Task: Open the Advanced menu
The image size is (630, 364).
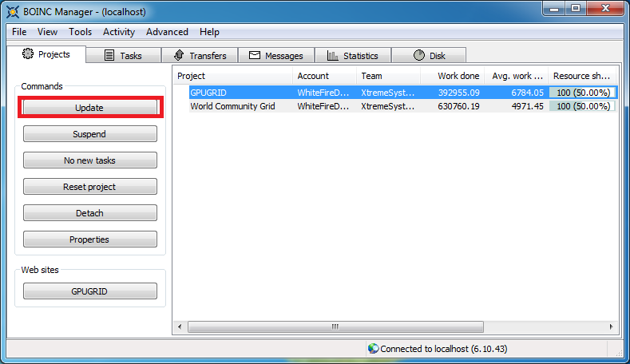Action: click(167, 32)
